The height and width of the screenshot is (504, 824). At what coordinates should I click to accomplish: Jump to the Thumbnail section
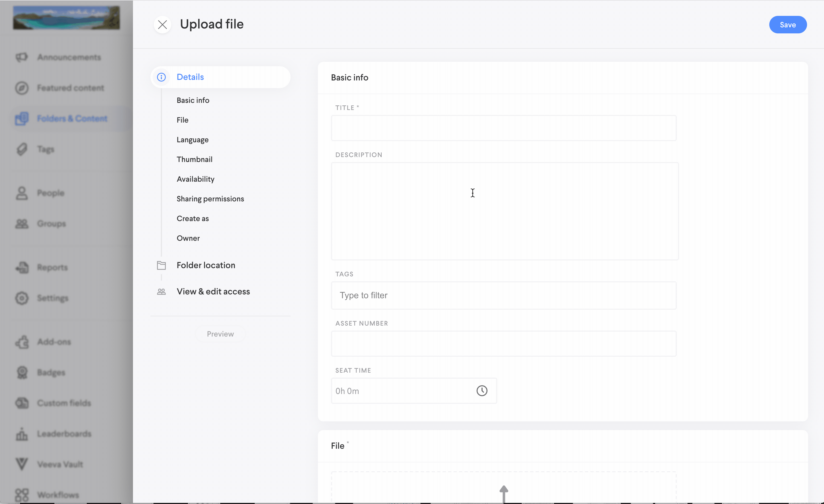pyautogui.click(x=194, y=159)
